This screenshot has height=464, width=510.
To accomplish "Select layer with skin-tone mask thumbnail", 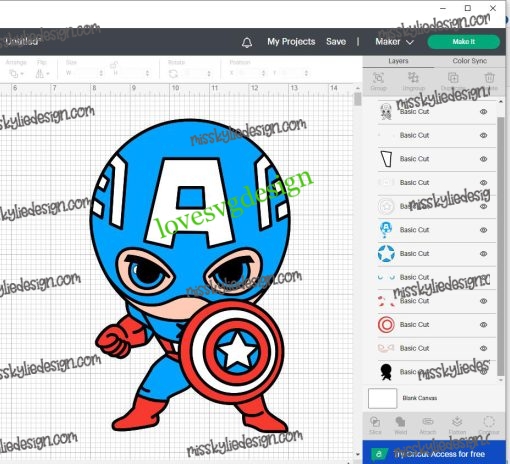I will (x=436, y=348).
